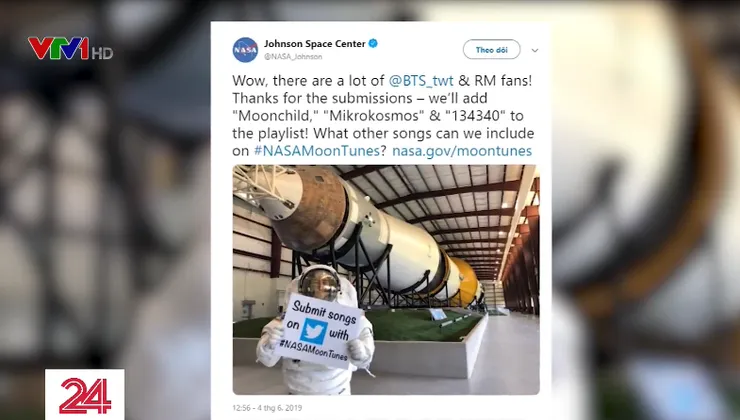Open the #NASAMoonTunes hashtag

(x=317, y=151)
